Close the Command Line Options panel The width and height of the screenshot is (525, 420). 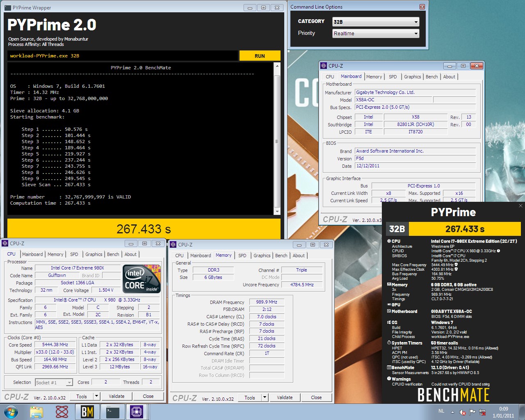[x=422, y=7]
